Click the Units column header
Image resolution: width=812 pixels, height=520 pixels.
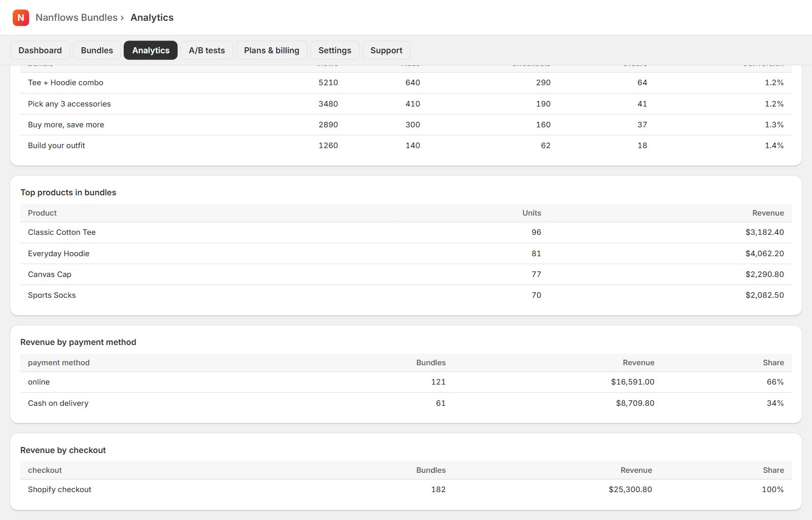(532, 213)
